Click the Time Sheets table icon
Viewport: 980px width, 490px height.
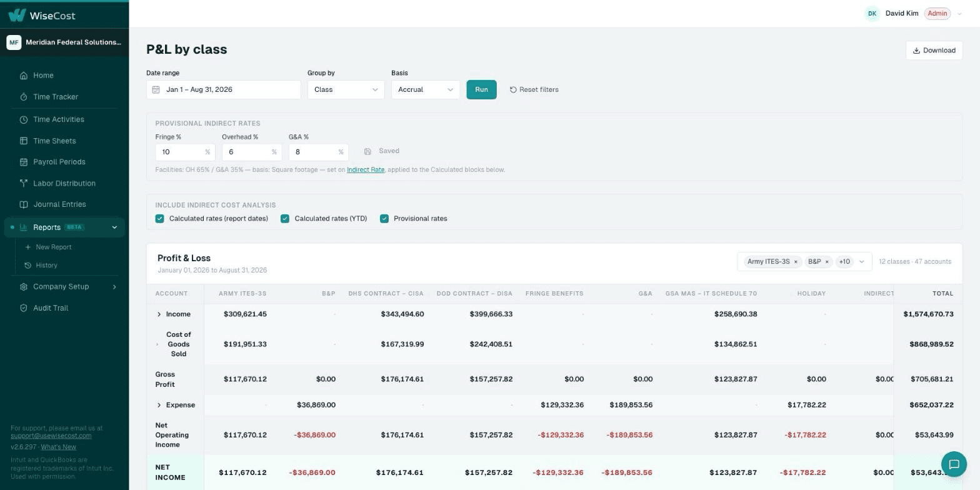24,141
